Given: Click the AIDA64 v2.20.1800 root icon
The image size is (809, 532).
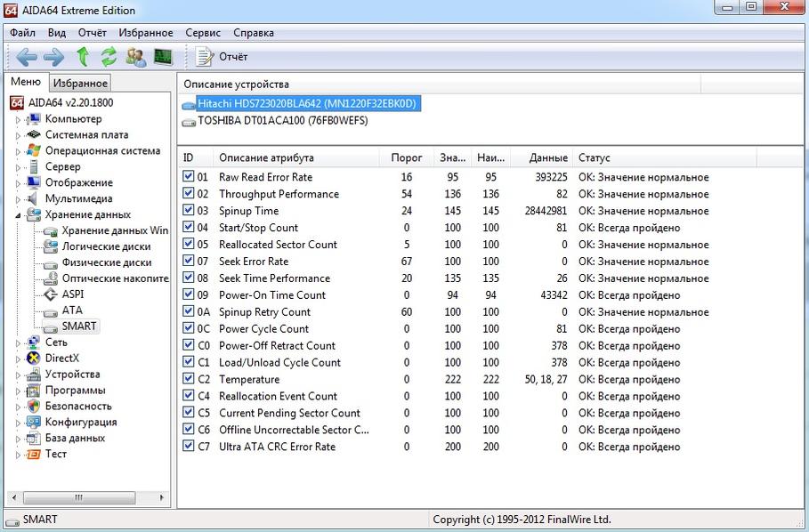Looking at the screenshot, I should click(17, 102).
